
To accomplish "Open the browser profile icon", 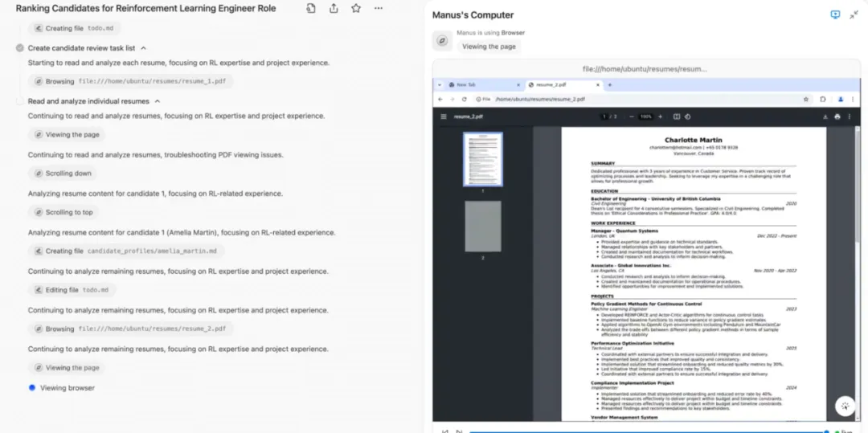I will coord(841,100).
